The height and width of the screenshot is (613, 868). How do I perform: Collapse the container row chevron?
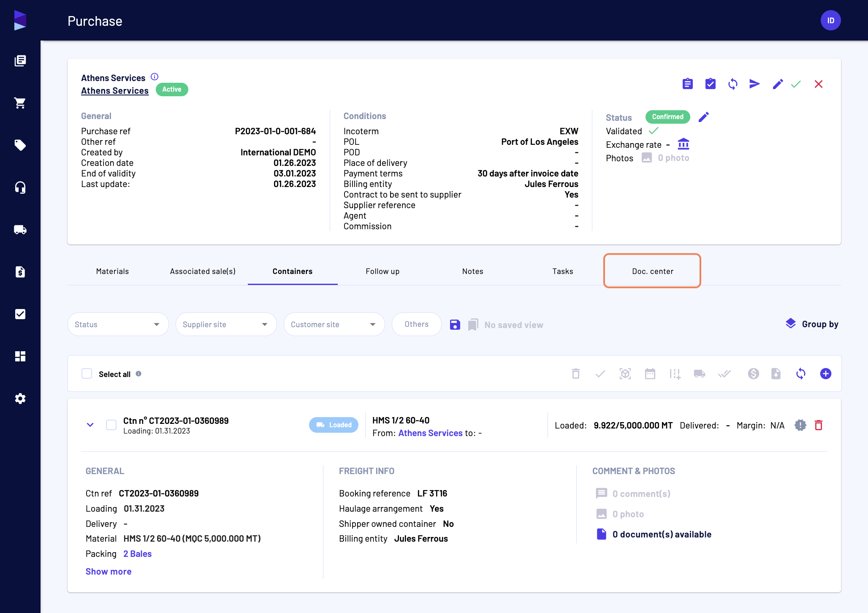point(90,425)
